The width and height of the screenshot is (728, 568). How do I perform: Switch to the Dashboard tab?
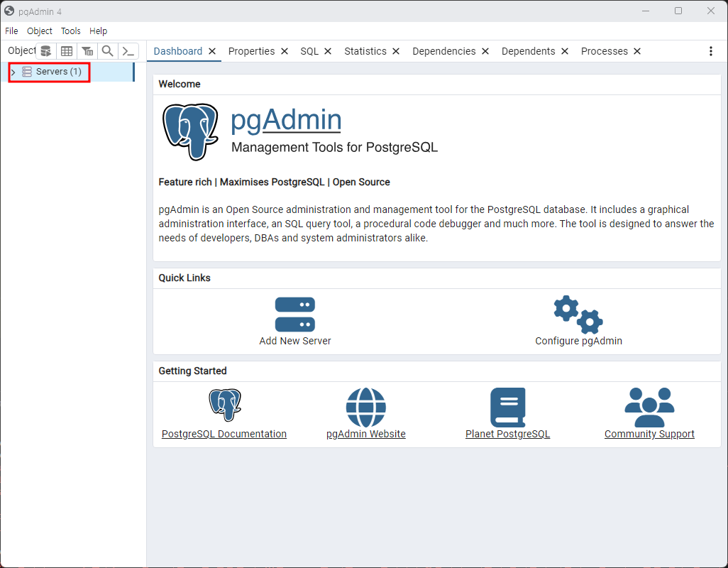(x=178, y=51)
